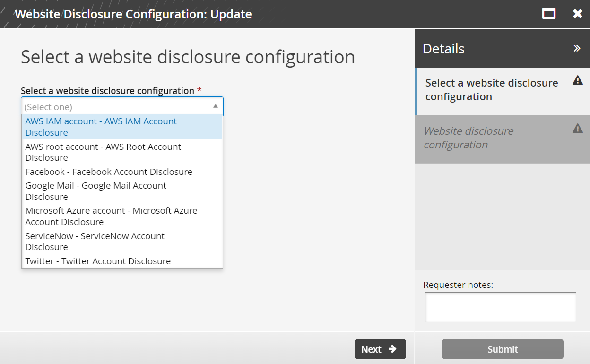Collapse the Details sidebar using the chevron
The width and height of the screenshot is (590, 364).
coord(576,48)
